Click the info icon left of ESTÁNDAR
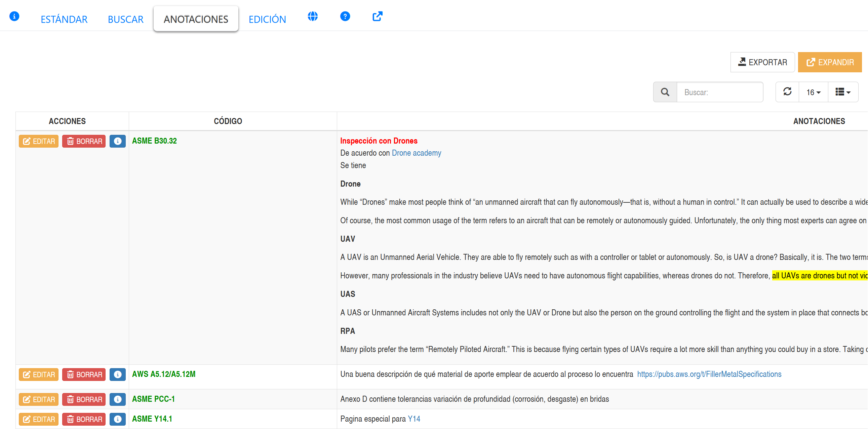This screenshot has width=868, height=429. click(x=14, y=16)
